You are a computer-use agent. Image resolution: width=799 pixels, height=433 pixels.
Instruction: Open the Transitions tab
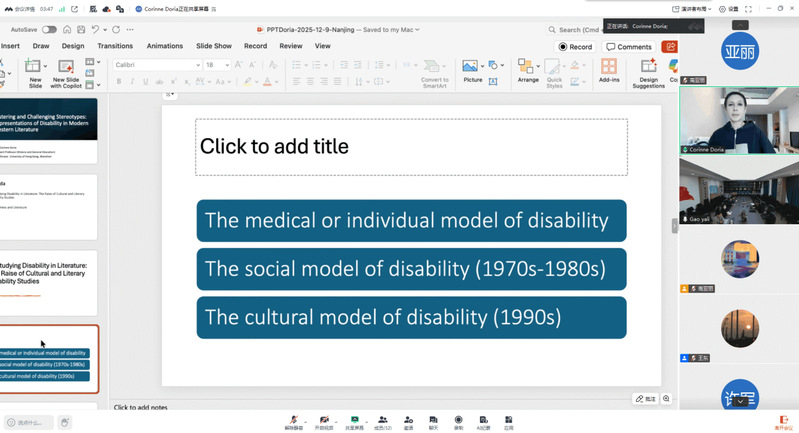coord(115,46)
